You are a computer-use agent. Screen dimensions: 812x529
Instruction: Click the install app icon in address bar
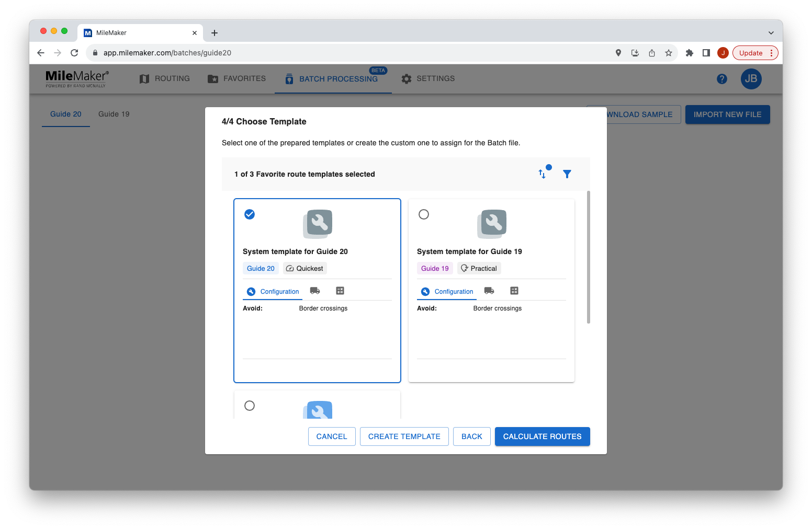click(635, 53)
